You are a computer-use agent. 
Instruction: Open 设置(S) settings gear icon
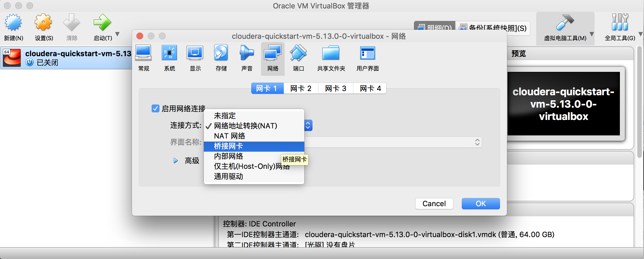[x=44, y=22]
